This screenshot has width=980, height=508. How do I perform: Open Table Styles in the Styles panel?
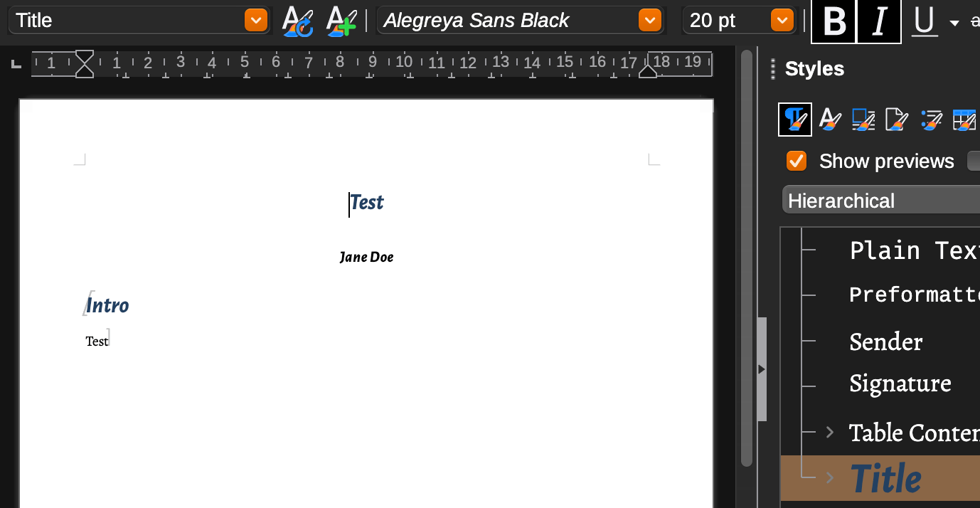point(964,120)
